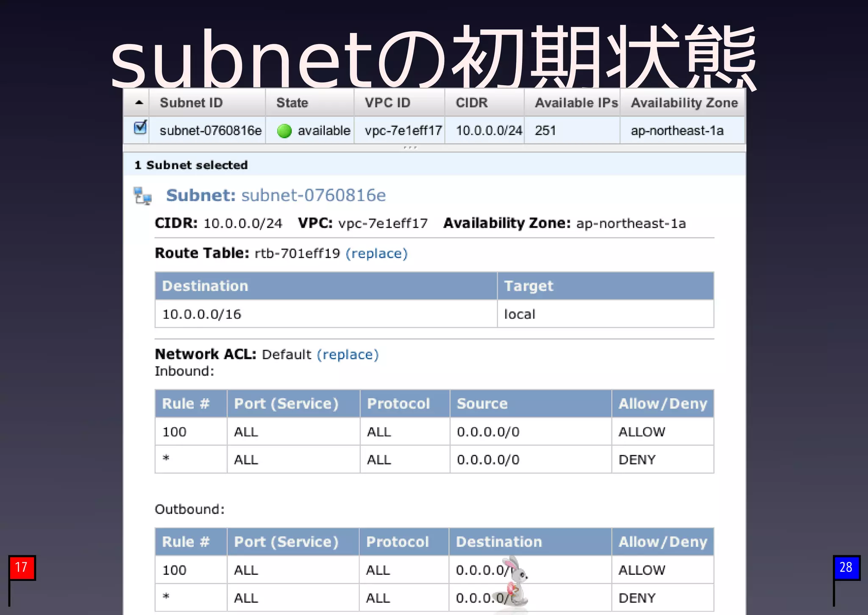The height and width of the screenshot is (615, 868).
Task: Uncheck the subnet-0760816e row checkbox
Action: 140,127
